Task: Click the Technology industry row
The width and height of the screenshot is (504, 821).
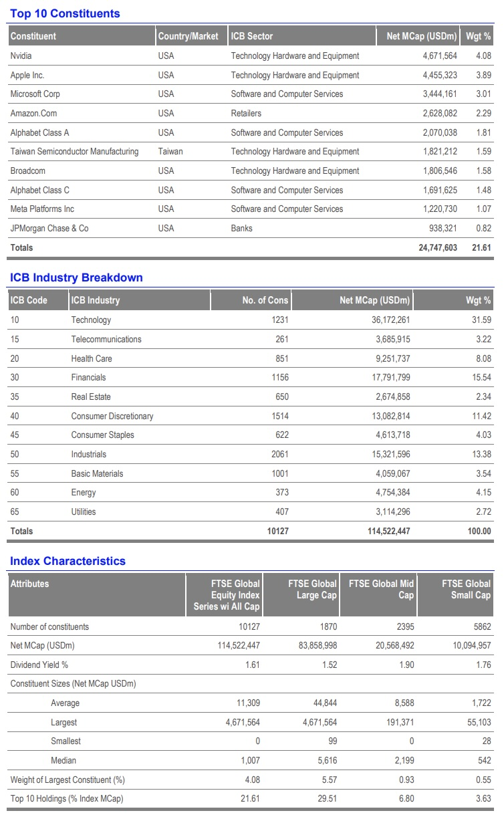Action: point(251,320)
